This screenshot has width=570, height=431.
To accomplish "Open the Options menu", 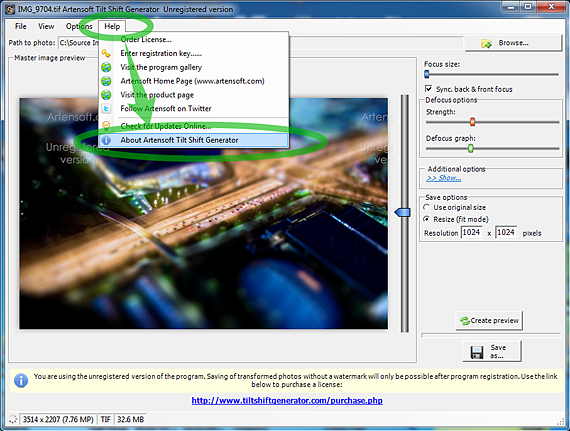I will pyautogui.click(x=79, y=26).
